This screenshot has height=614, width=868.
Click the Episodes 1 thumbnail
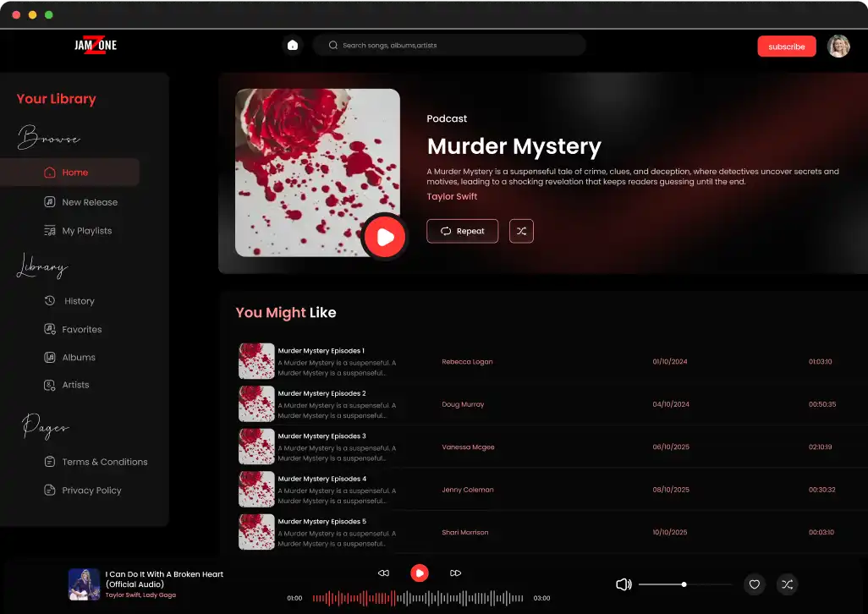pyautogui.click(x=256, y=361)
